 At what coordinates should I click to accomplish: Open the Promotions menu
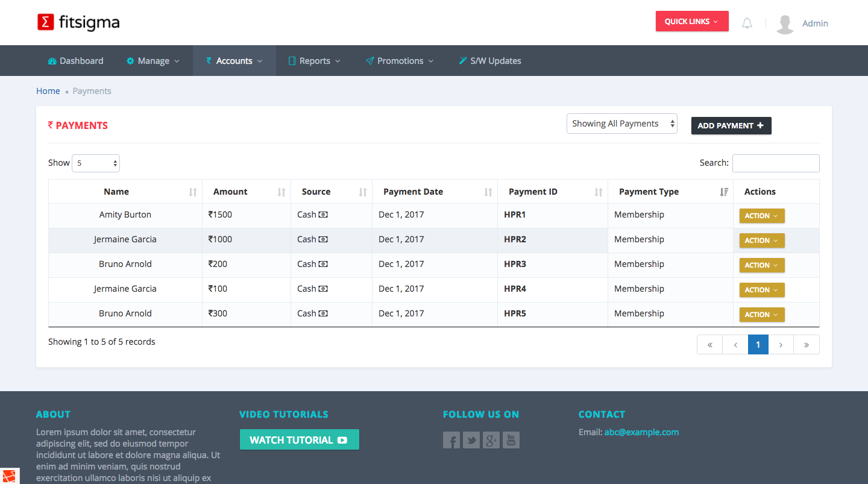[x=400, y=61]
